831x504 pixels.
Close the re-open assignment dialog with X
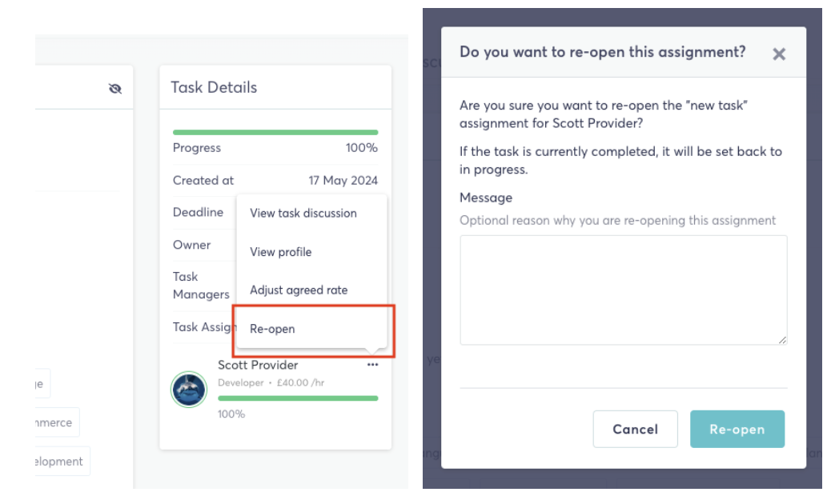tap(778, 54)
